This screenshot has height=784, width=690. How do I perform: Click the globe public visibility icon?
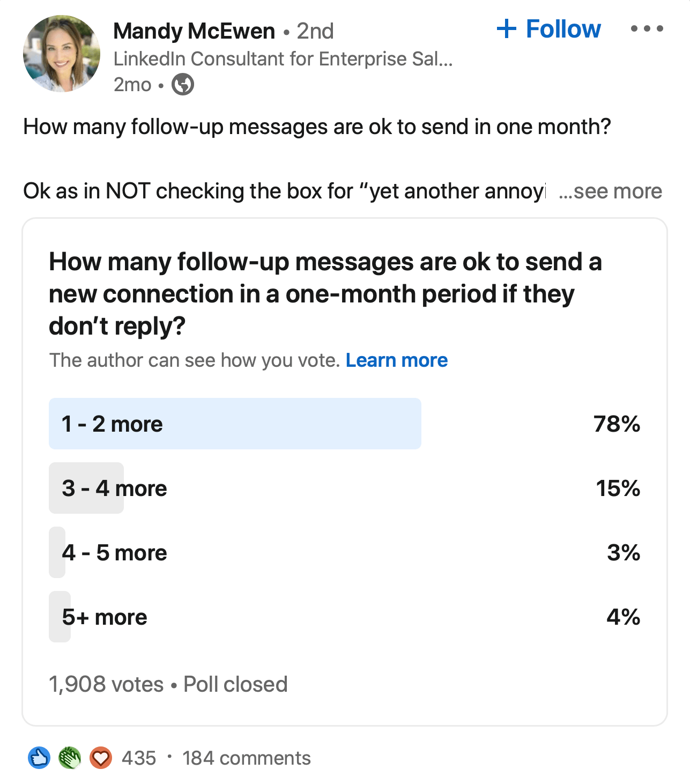[183, 85]
